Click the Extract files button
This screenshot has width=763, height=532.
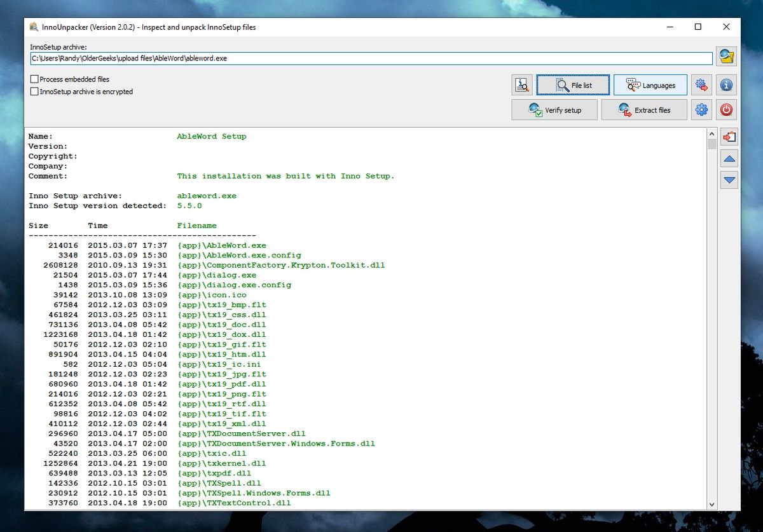coord(644,110)
